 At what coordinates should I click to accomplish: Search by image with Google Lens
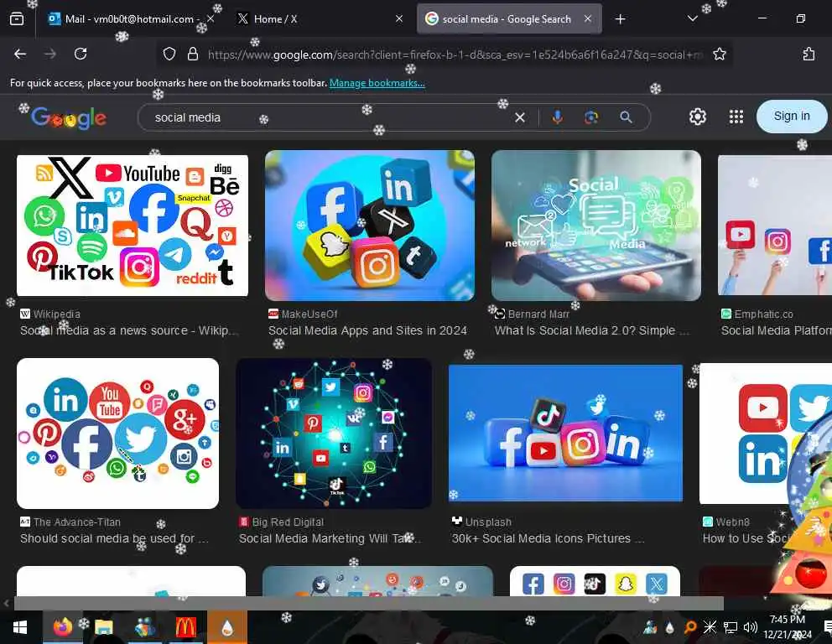coord(591,117)
